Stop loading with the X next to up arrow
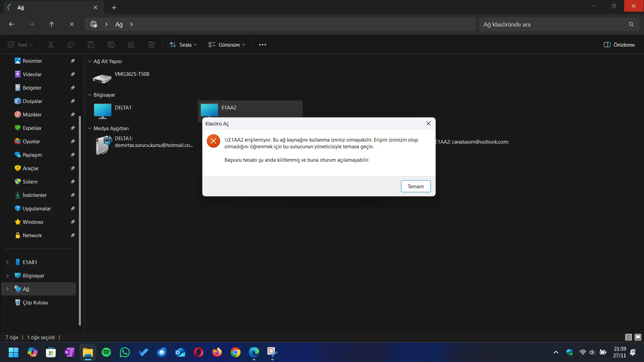Image resolution: width=644 pixels, height=362 pixels. point(72,24)
